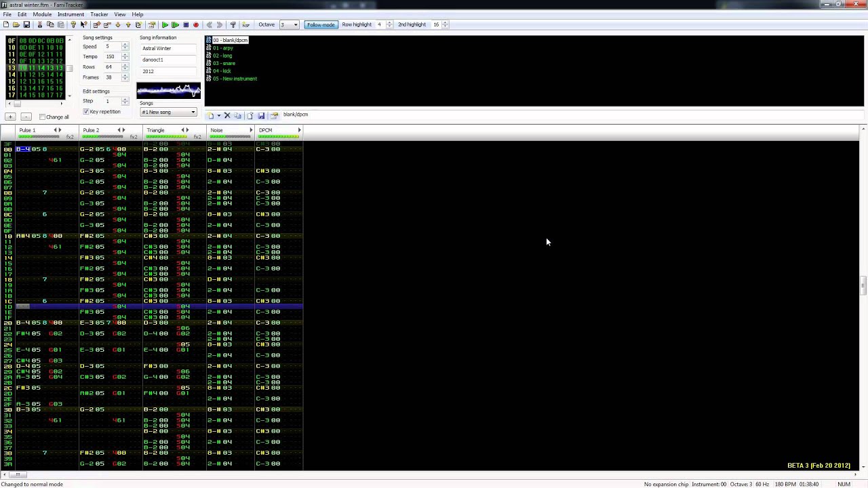Remove the current frame from the toolbar

[108, 24]
